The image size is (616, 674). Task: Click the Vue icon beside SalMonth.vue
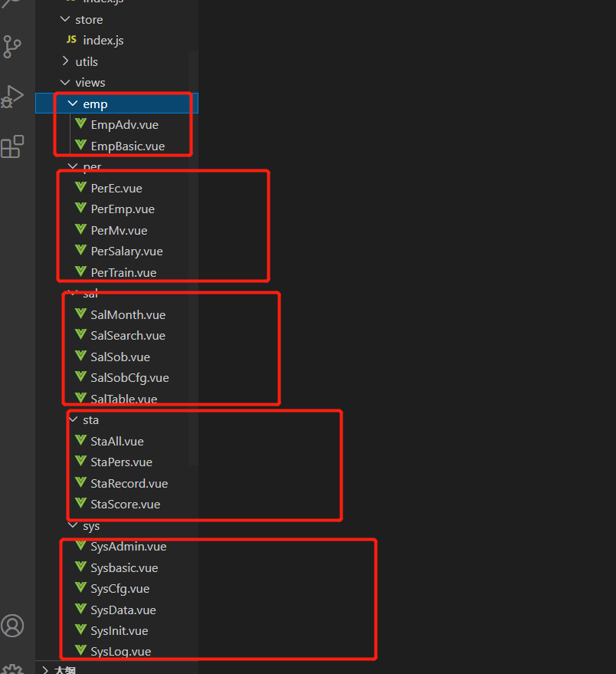80,314
